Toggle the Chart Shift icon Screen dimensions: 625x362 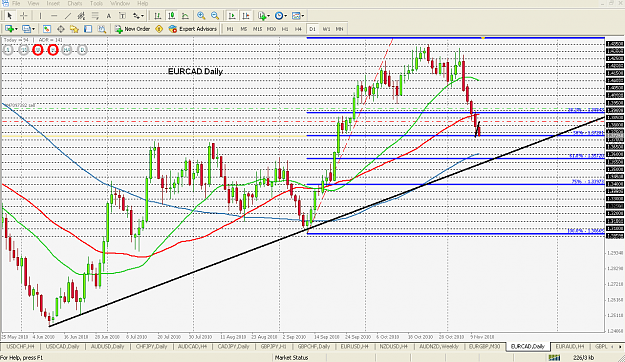(246, 16)
